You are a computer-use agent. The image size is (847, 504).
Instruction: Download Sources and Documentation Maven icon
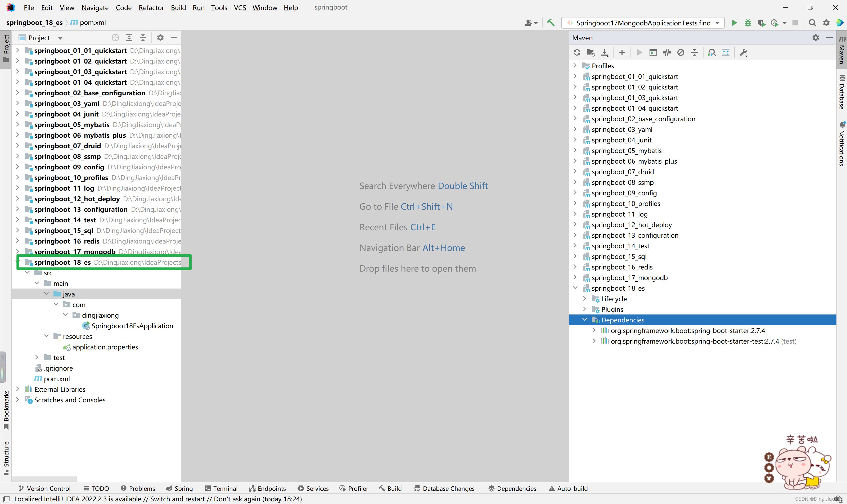click(x=605, y=53)
